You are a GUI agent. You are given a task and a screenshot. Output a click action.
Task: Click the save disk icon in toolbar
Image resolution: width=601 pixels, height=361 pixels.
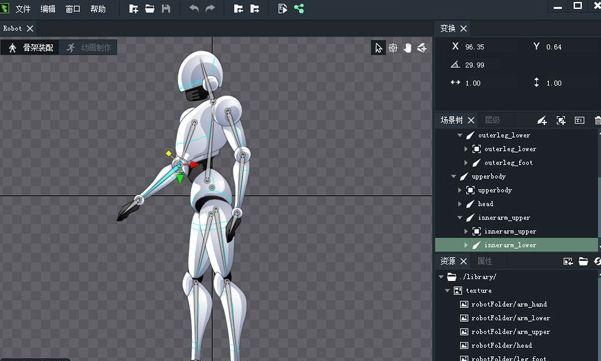click(x=166, y=8)
